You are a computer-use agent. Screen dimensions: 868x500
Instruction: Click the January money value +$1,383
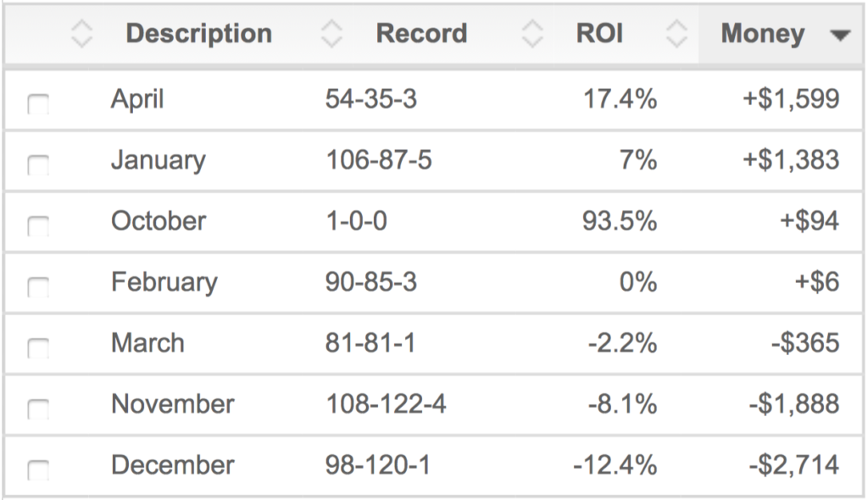coord(791,160)
